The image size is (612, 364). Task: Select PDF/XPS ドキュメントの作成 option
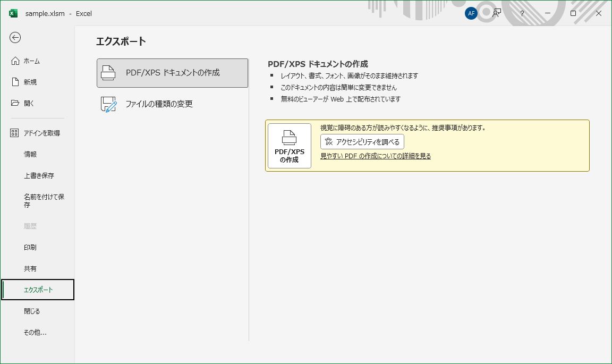[x=172, y=73]
